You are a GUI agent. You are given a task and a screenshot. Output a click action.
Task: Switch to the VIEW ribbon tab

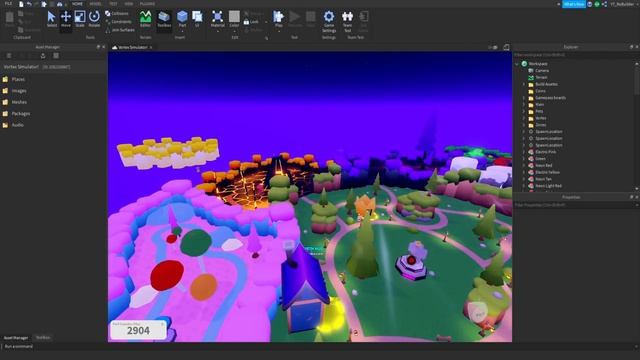point(129,4)
